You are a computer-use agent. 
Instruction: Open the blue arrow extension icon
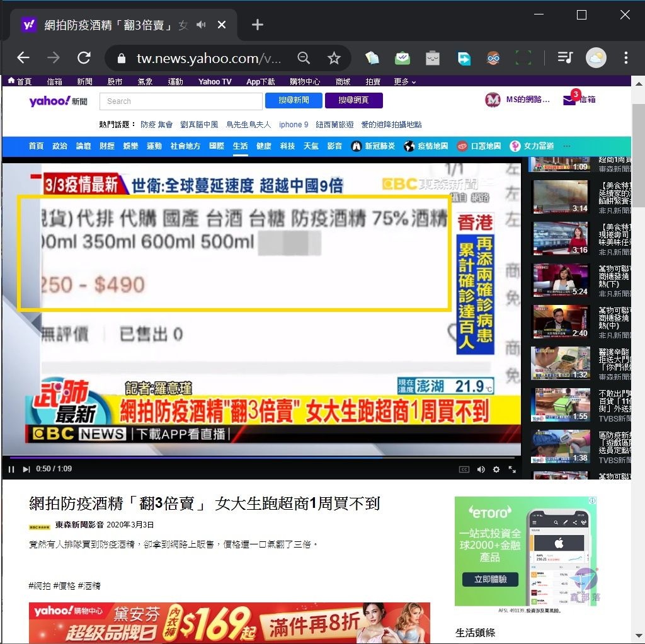click(464, 58)
